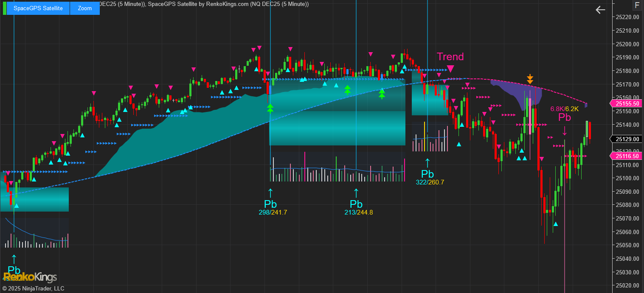Click the 6.8K/6.2K volume label

[x=564, y=109]
